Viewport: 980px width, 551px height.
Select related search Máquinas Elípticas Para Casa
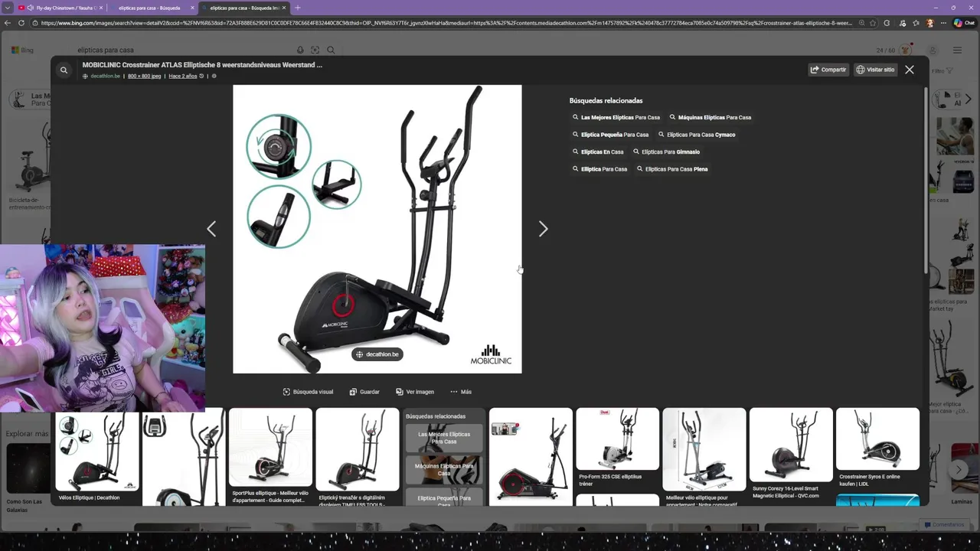[x=710, y=118]
